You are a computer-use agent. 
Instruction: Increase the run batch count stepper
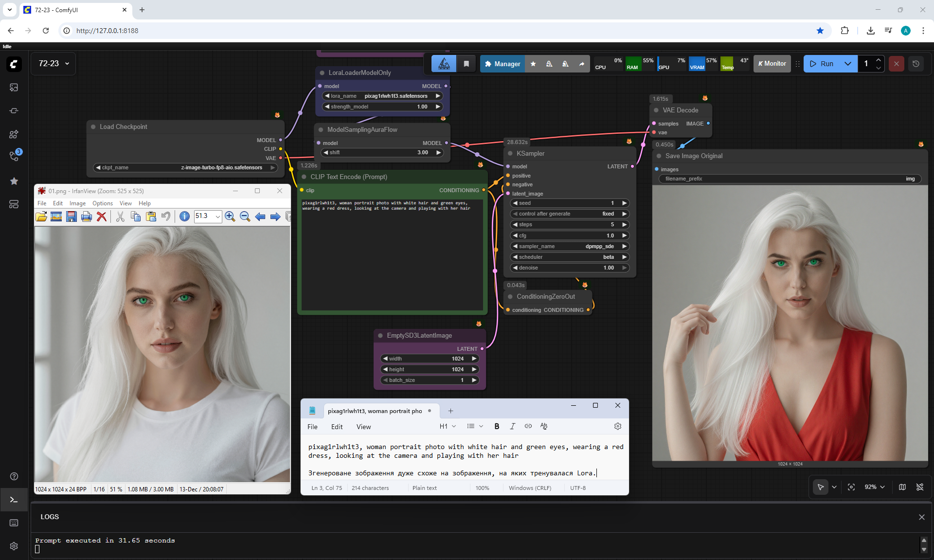point(879,60)
